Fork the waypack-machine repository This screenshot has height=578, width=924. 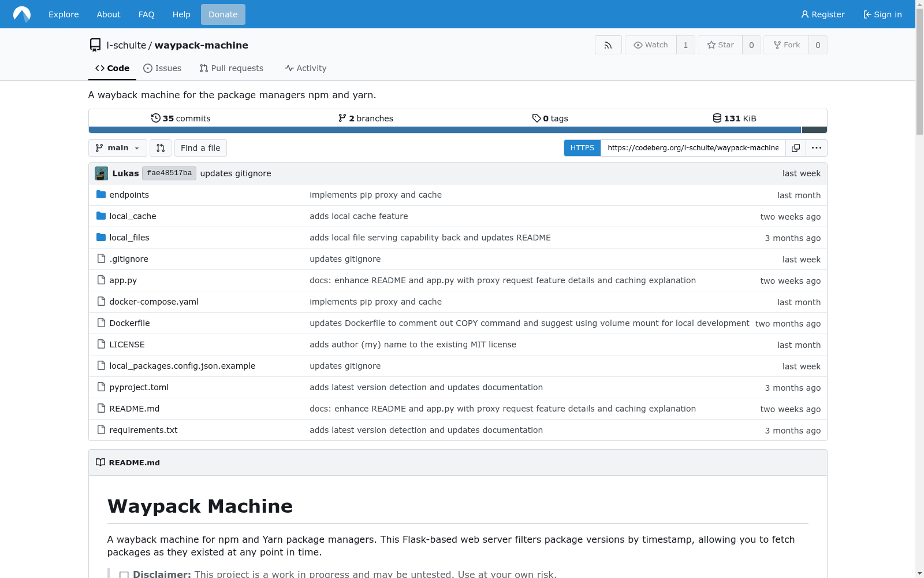coord(787,45)
